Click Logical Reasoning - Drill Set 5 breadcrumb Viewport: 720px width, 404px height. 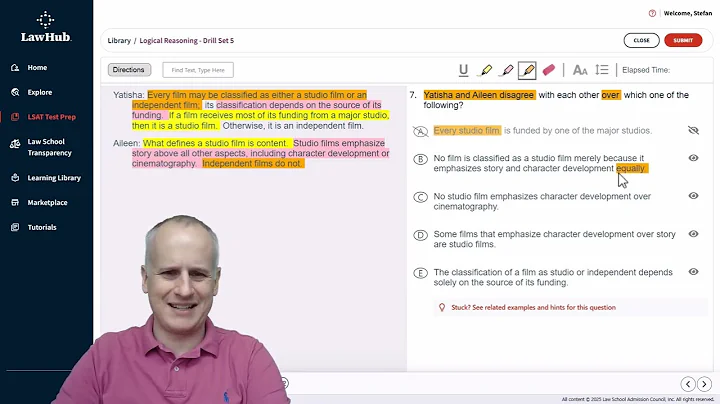pyautogui.click(x=186, y=40)
